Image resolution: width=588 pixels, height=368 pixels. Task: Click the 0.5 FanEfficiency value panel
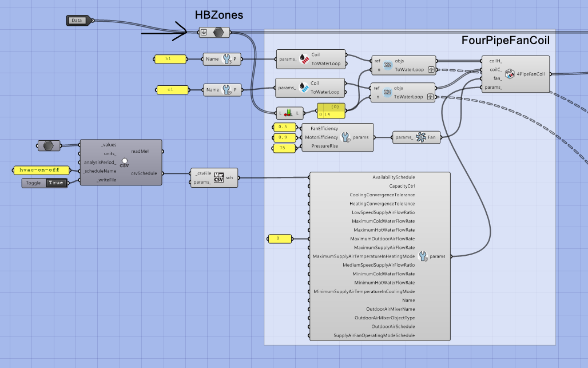click(285, 127)
